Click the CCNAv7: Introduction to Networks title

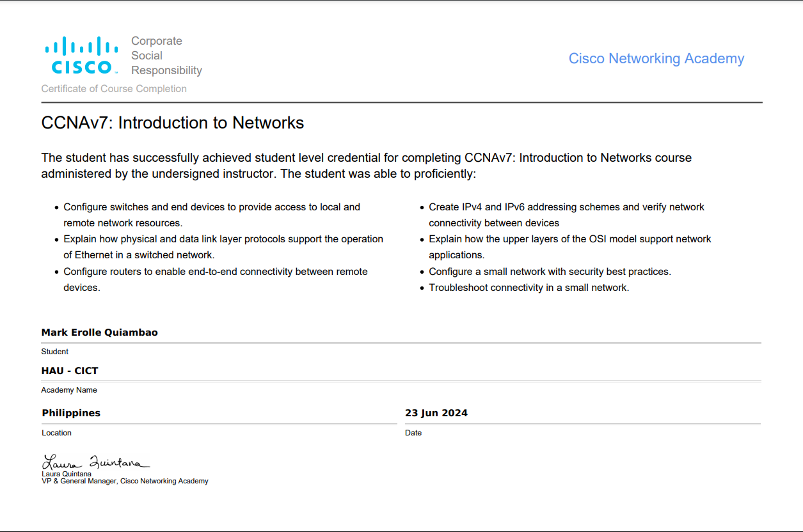pyautogui.click(x=173, y=123)
